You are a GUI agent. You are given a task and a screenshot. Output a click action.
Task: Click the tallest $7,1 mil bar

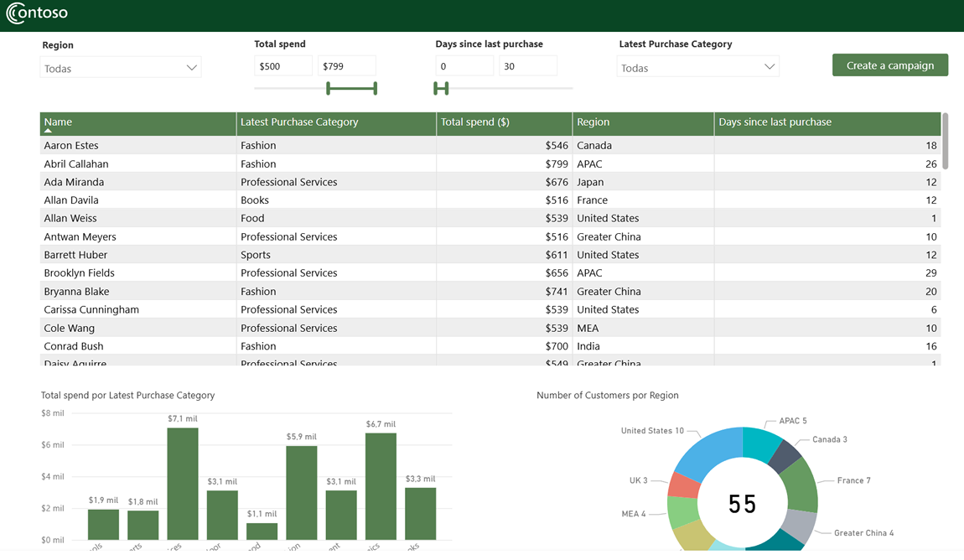[x=183, y=484]
